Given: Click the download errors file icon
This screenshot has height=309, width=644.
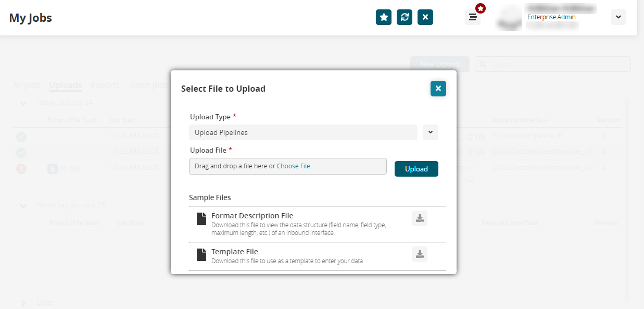Looking at the screenshot, I should pos(53,168).
